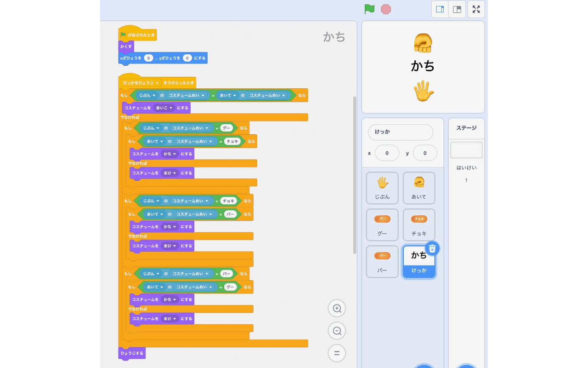Select the あいて sprite
The image size is (588, 368).
(x=419, y=188)
